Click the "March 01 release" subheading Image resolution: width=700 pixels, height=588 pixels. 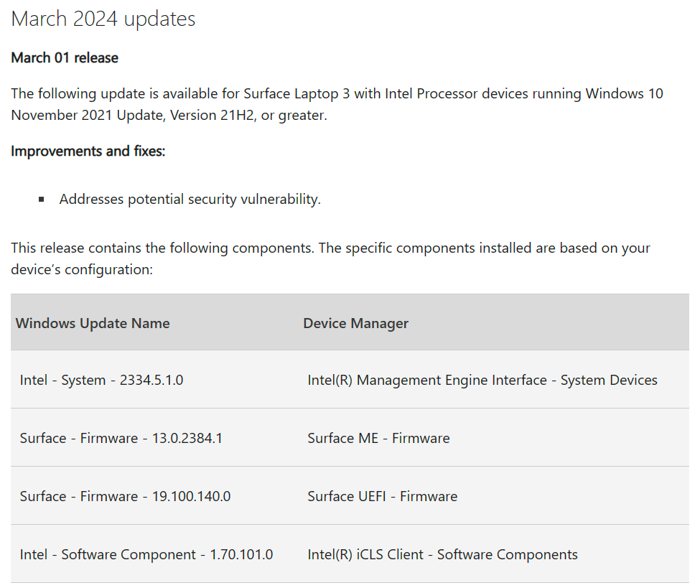coord(65,58)
